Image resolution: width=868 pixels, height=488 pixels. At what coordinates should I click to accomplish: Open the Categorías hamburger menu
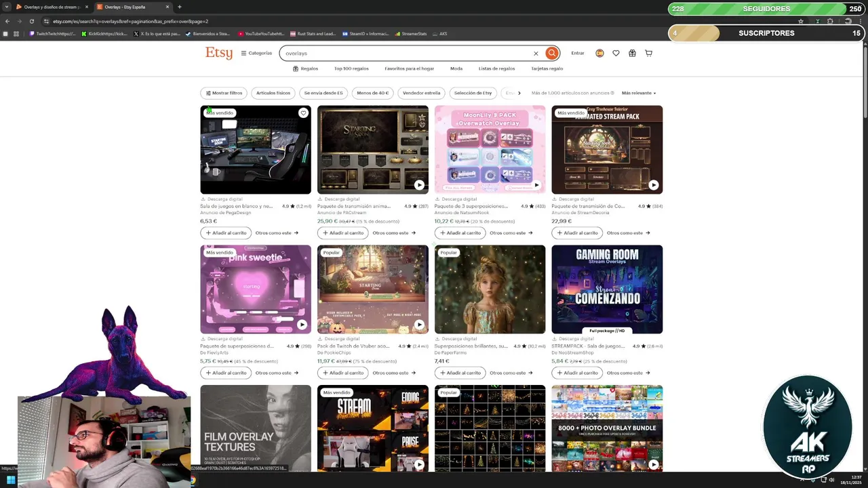pyautogui.click(x=256, y=53)
